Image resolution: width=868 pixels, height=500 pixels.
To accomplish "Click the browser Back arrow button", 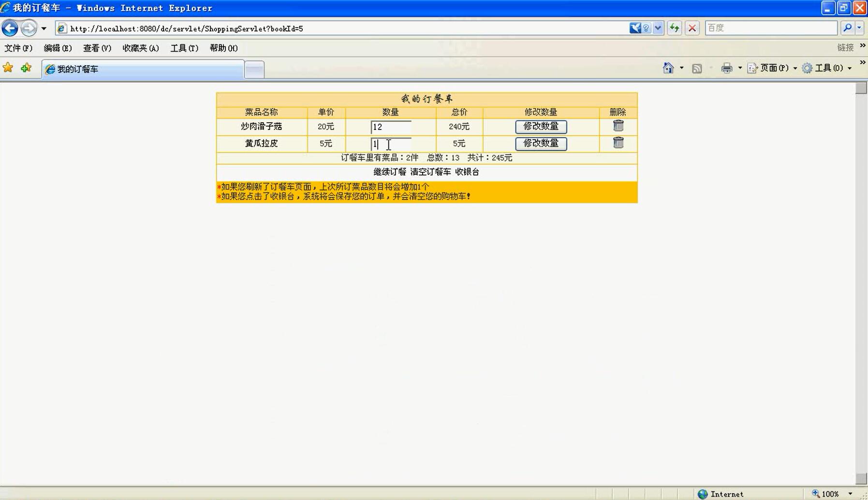I will coord(10,28).
